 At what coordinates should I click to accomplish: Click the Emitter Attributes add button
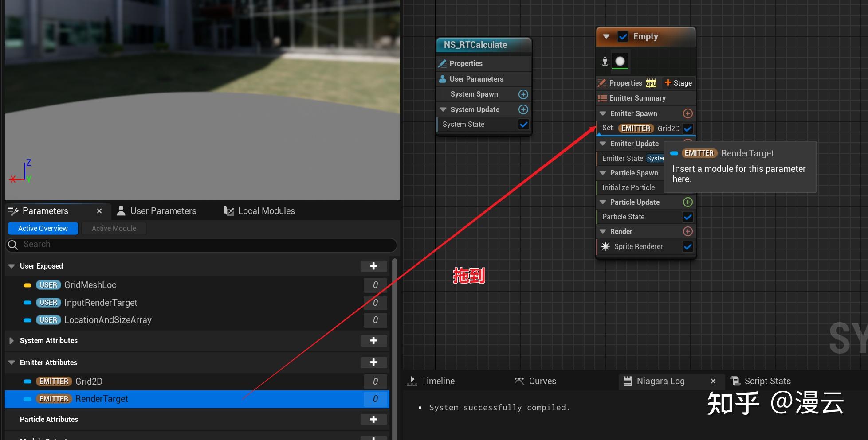click(x=373, y=362)
